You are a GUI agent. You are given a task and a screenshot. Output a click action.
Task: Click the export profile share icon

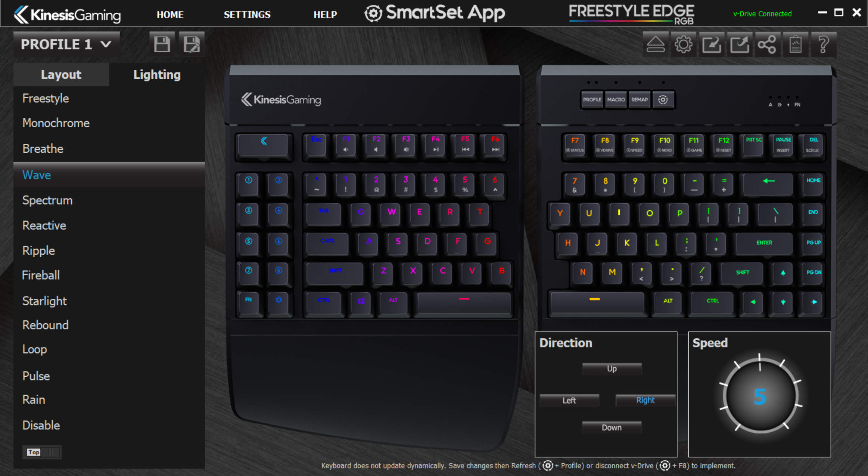(765, 44)
